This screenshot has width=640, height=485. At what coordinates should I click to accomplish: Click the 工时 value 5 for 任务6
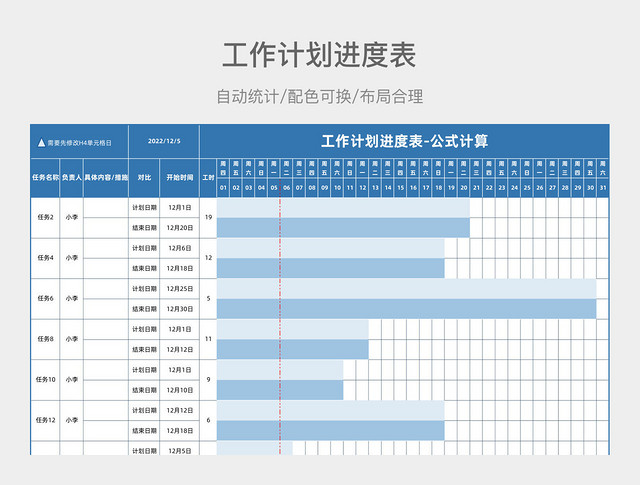(208, 298)
